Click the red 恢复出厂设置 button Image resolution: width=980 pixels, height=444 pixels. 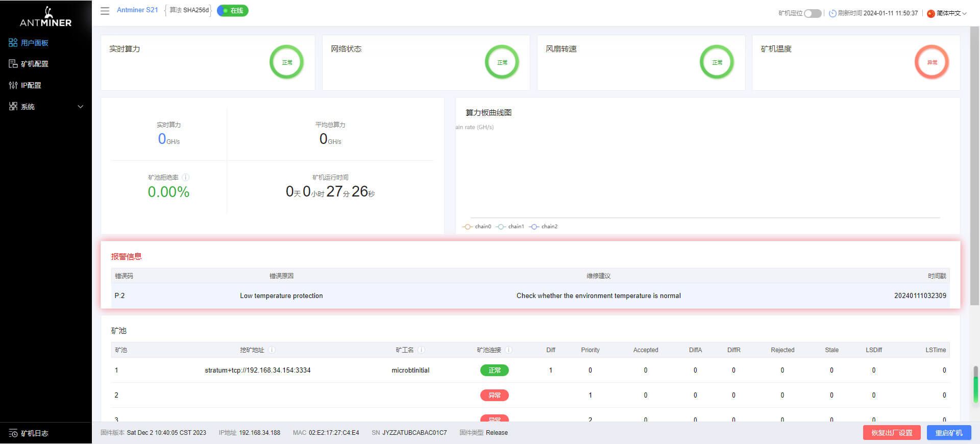click(x=891, y=433)
